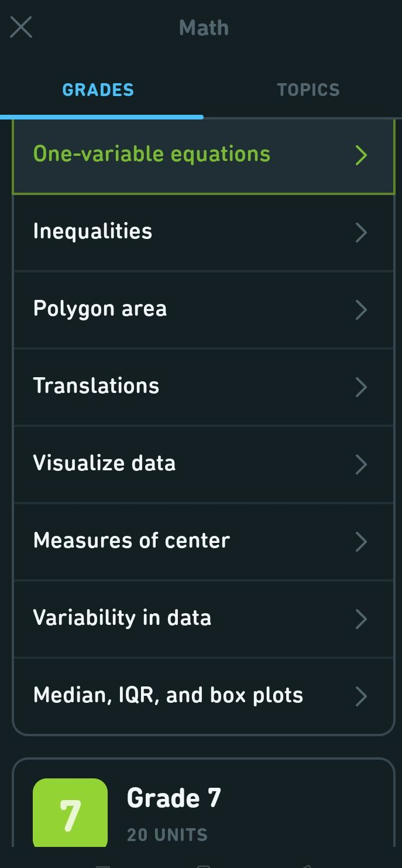Open the One-variable equations unit
Image resolution: width=402 pixels, height=868 pixels.
[x=152, y=153]
